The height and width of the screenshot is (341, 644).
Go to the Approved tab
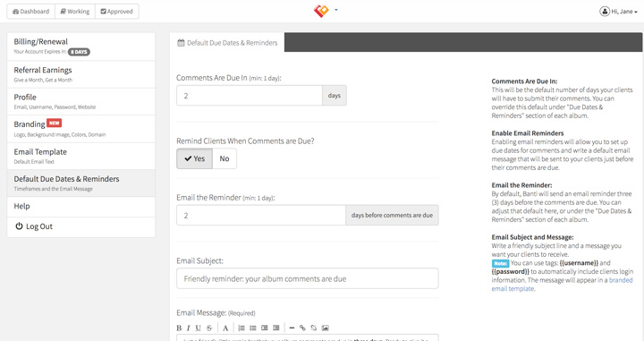(x=117, y=12)
